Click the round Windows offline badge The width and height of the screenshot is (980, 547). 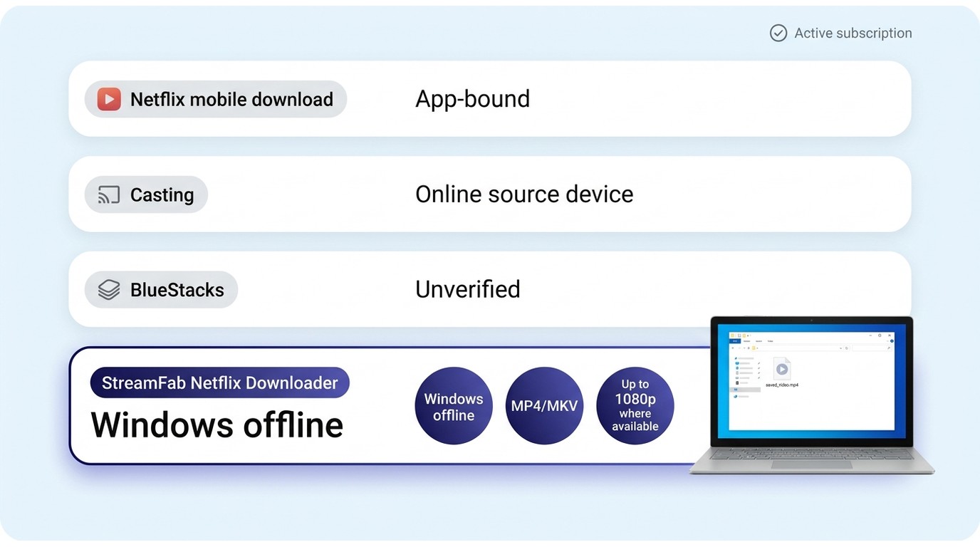click(x=454, y=406)
